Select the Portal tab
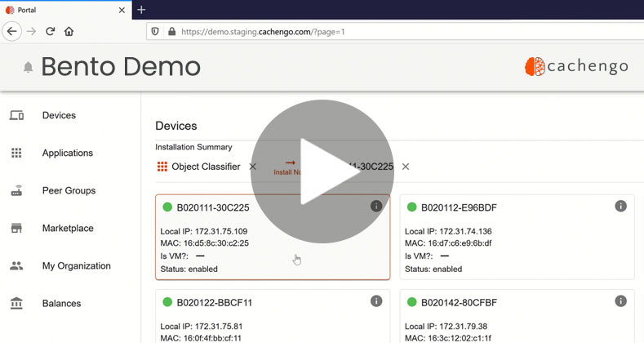This screenshot has width=644, height=343. click(66, 10)
